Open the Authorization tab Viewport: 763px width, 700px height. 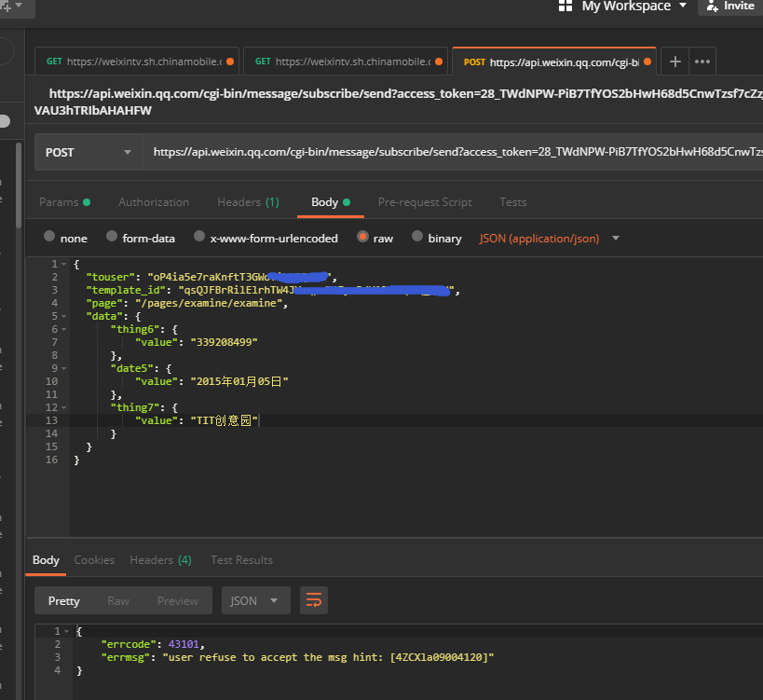[154, 202]
